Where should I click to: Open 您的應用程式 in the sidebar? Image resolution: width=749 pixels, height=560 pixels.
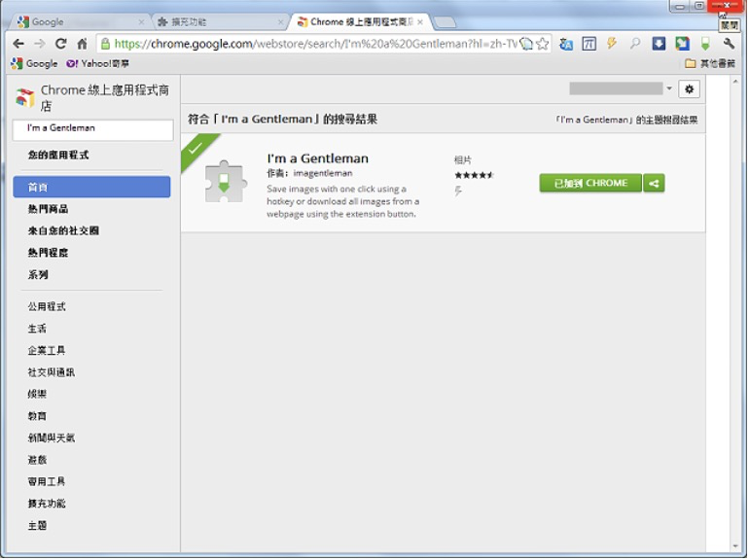pyautogui.click(x=57, y=156)
